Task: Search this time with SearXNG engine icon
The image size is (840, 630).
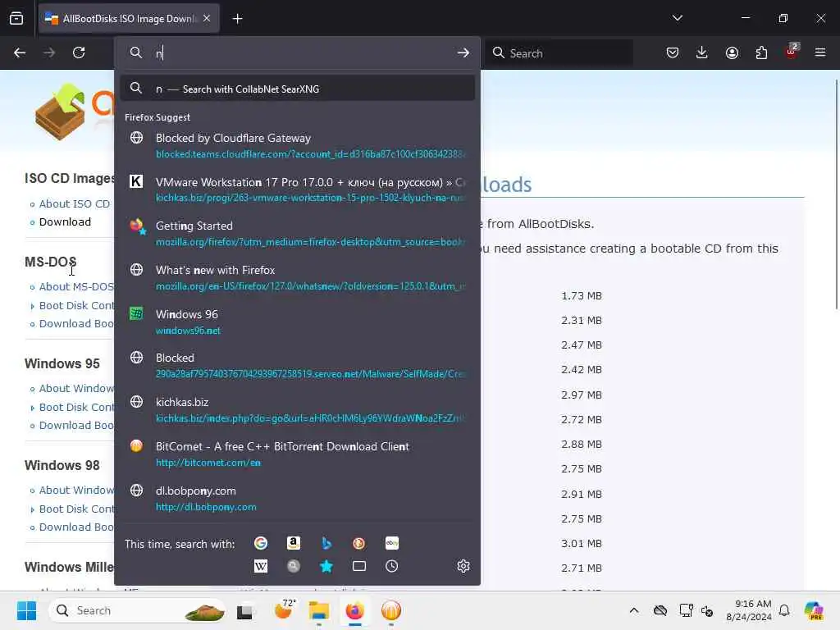Action: [294, 566]
